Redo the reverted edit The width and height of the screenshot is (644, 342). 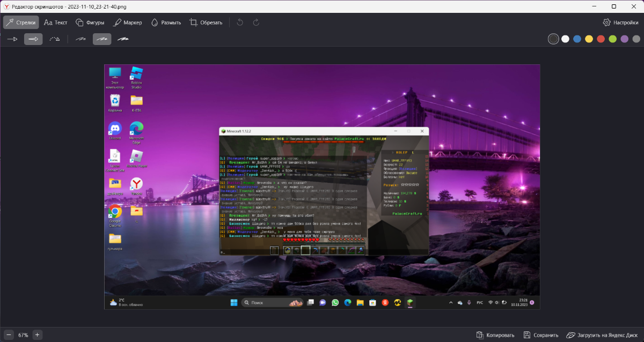pos(256,23)
